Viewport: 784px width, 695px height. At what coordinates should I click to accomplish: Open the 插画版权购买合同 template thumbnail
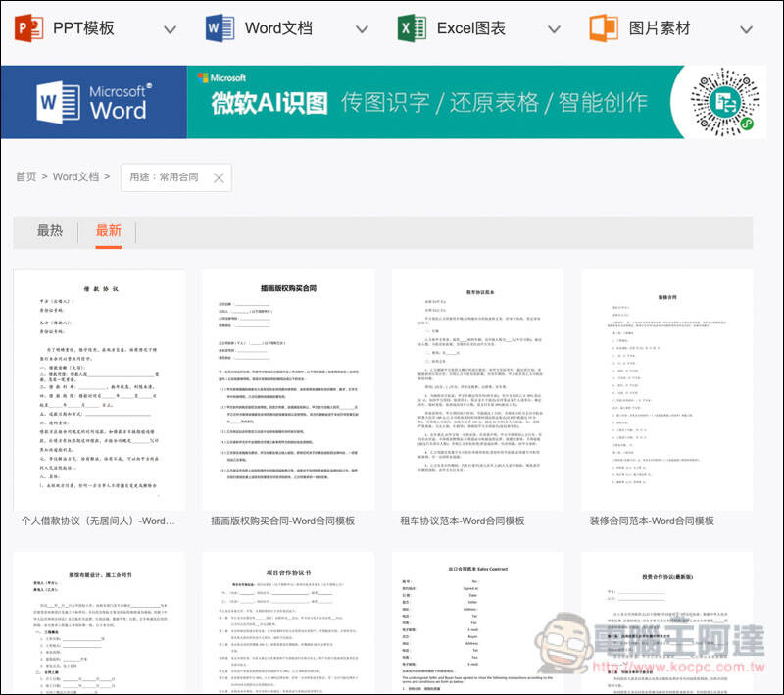(x=288, y=389)
